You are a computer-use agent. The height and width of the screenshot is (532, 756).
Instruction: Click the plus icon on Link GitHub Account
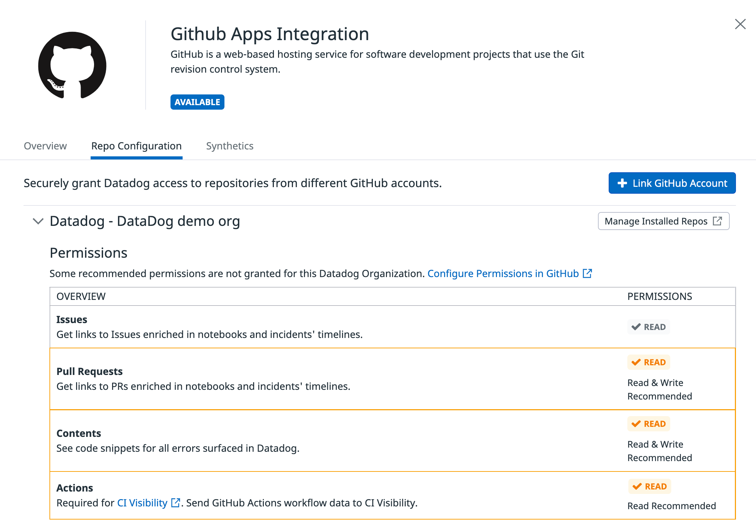(x=622, y=183)
